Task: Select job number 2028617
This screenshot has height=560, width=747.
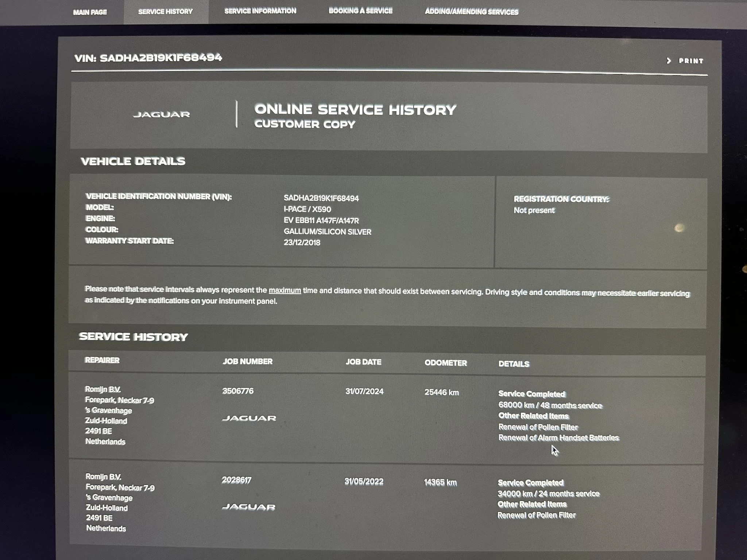Action: point(236,480)
